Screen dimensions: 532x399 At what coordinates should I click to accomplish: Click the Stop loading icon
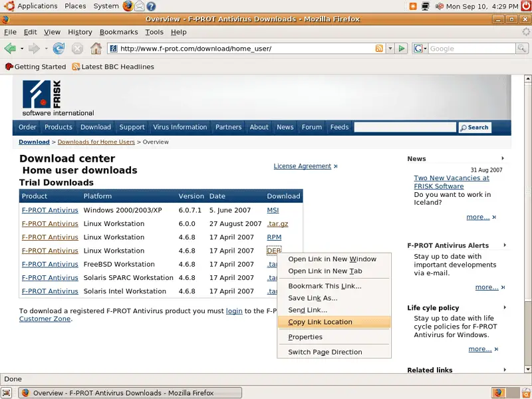click(77, 49)
